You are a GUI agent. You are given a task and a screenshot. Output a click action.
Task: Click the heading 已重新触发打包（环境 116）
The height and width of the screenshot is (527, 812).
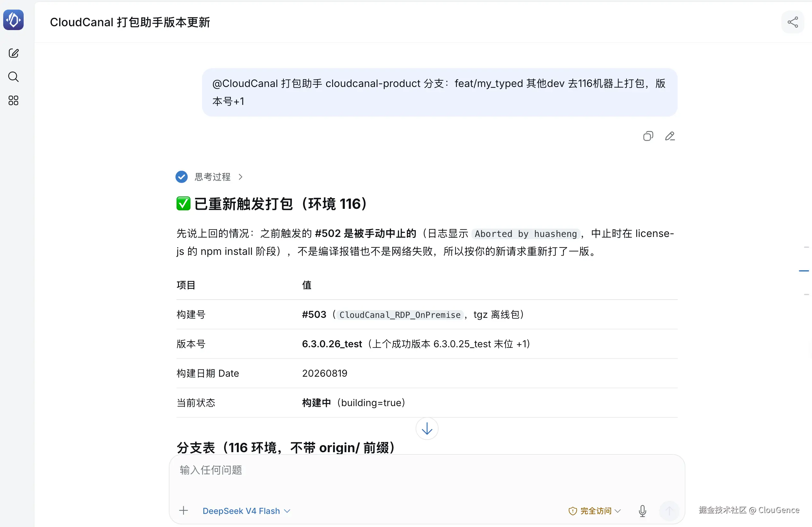click(x=272, y=204)
